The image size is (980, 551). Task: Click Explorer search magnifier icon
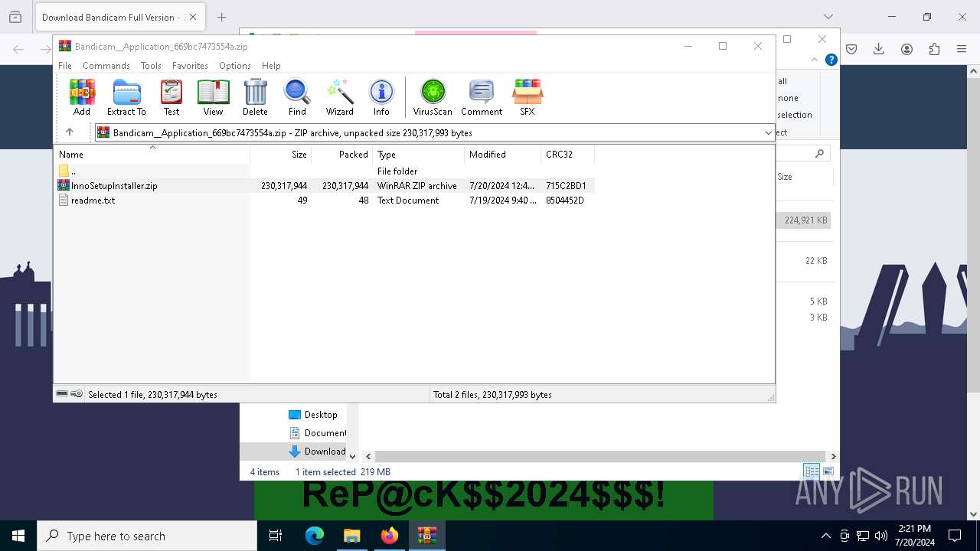point(819,153)
